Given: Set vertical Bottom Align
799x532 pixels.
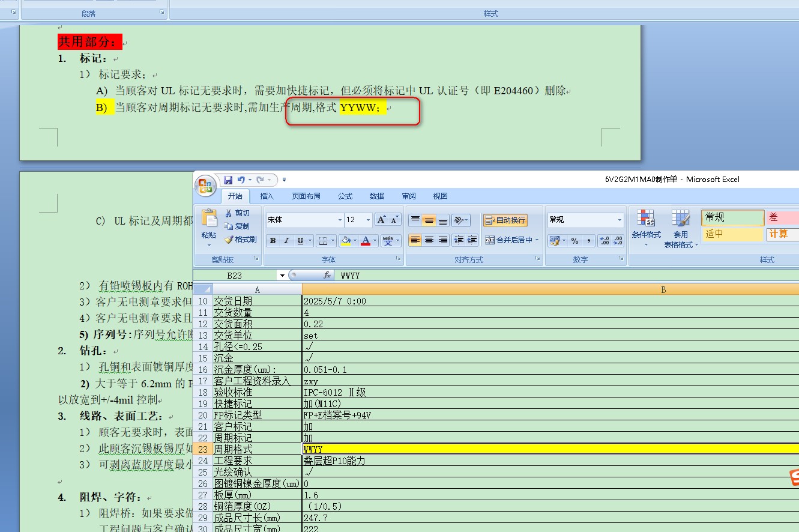Looking at the screenshot, I should click(x=443, y=220).
